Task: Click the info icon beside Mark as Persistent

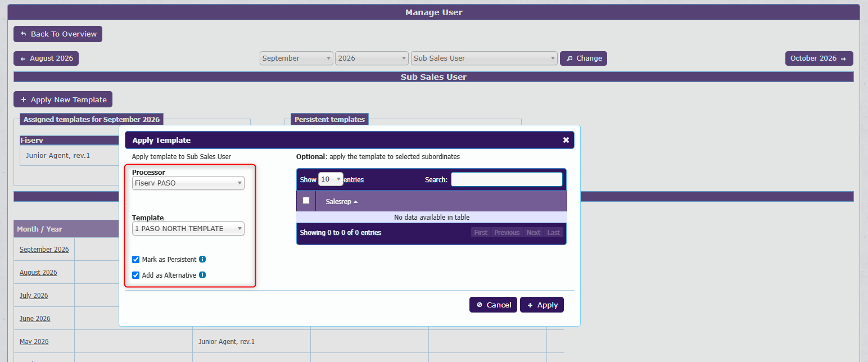Action: click(202, 260)
